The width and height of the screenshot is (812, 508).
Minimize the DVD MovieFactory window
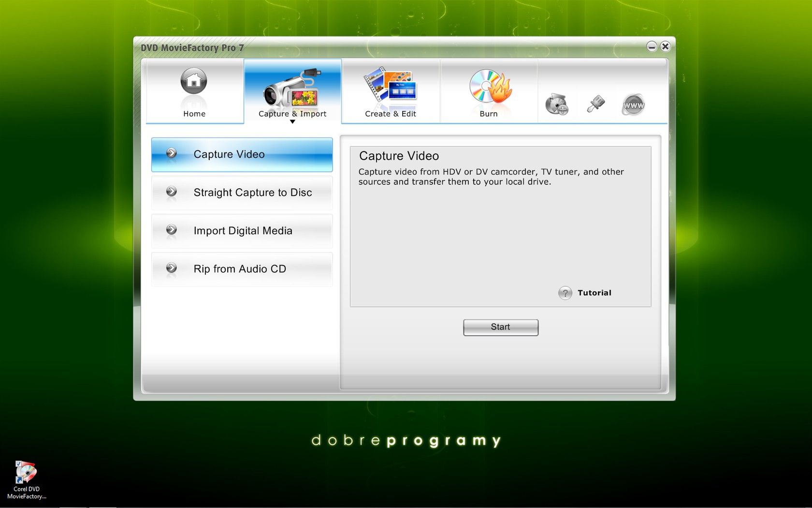tap(652, 46)
